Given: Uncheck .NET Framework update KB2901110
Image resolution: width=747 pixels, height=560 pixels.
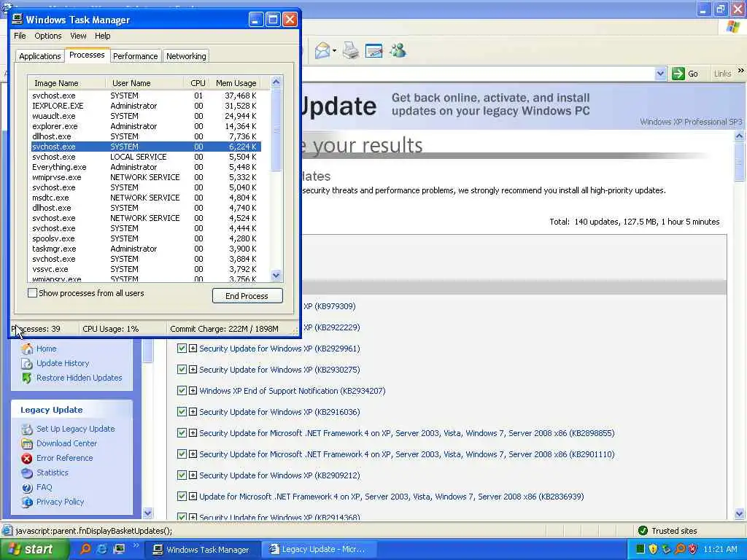Looking at the screenshot, I should click(x=182, y=454).
